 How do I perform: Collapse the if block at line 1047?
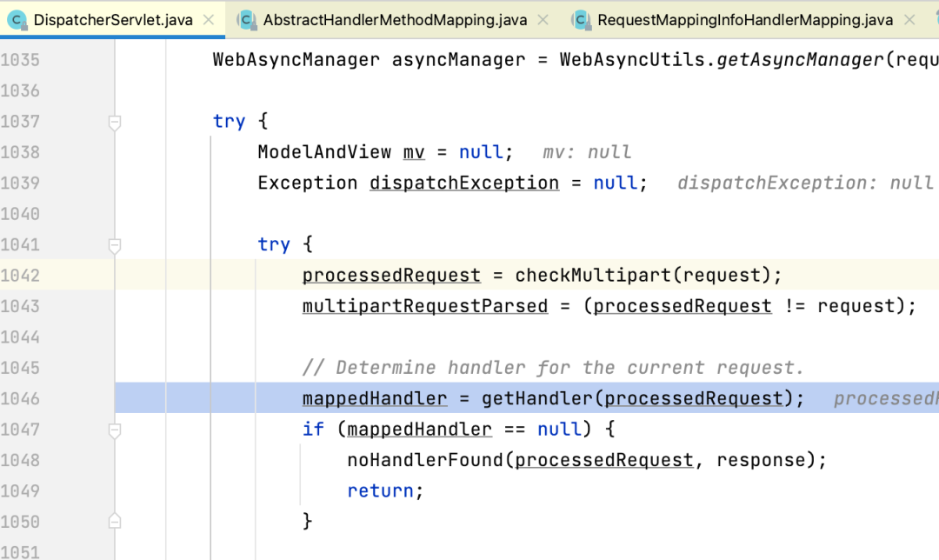point(114,430)
